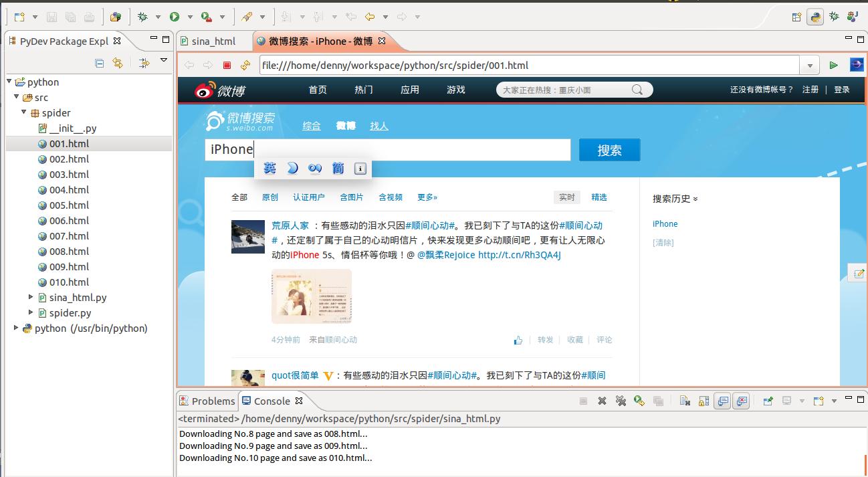
Task: Click the iPhone search input box
Action: tap(388, 150)
